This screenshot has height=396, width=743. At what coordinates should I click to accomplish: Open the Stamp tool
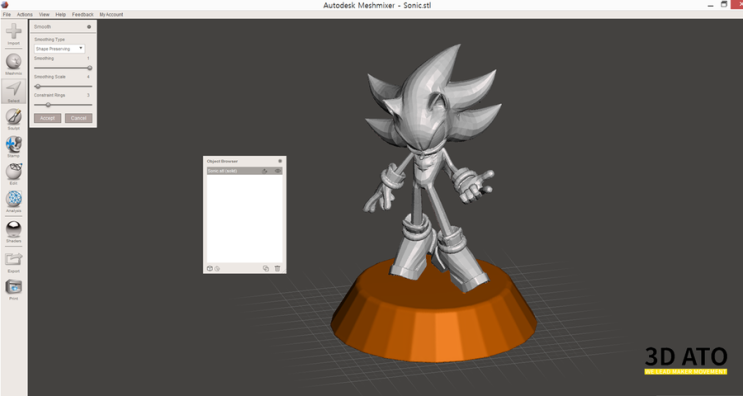(14, 144)
